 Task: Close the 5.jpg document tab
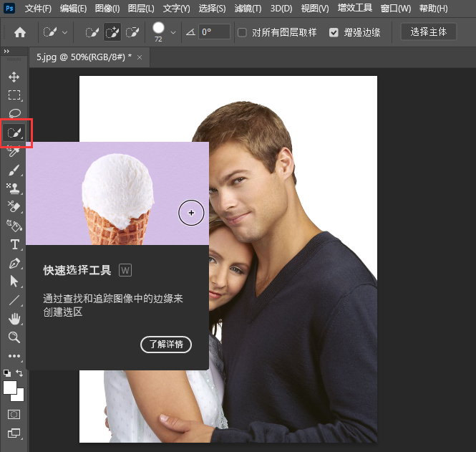point(140,57)
